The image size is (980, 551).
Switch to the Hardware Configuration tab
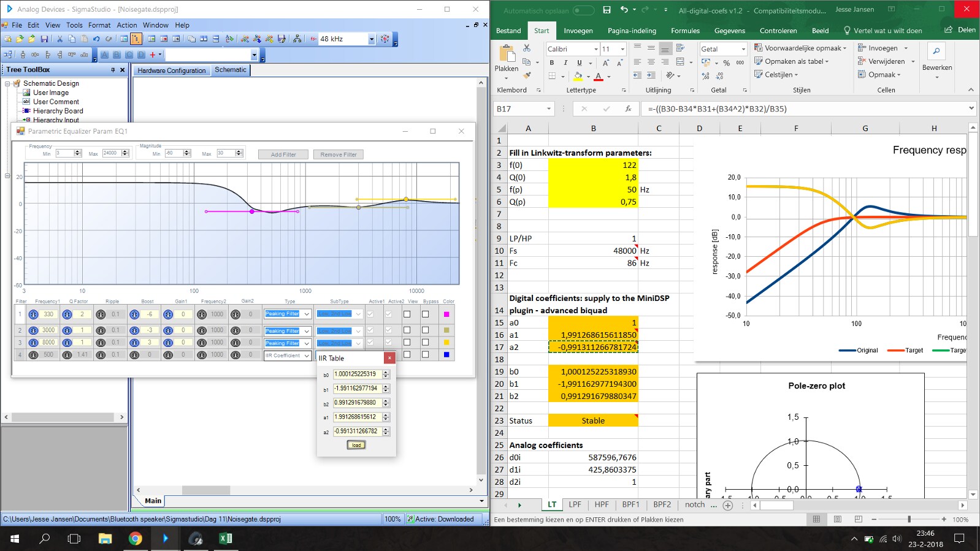point(172,70)
